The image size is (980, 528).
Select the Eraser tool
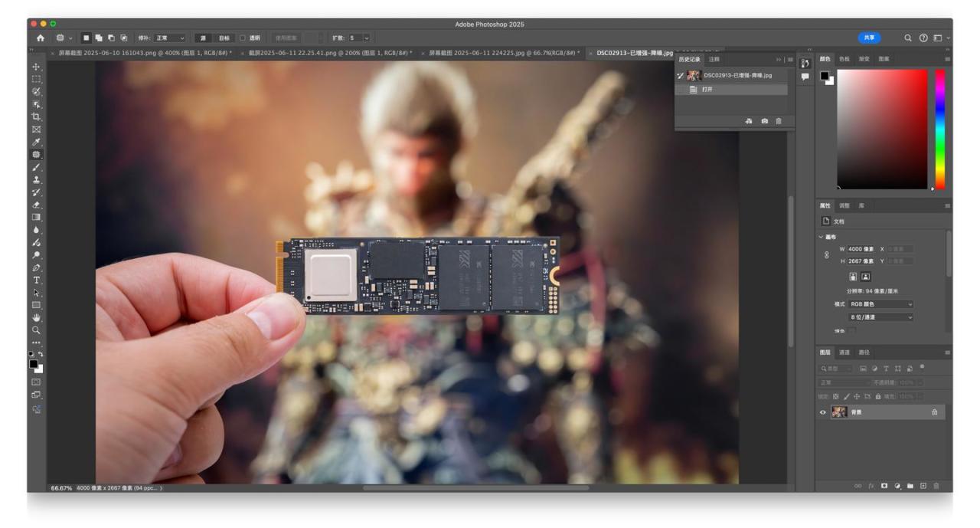36,205
